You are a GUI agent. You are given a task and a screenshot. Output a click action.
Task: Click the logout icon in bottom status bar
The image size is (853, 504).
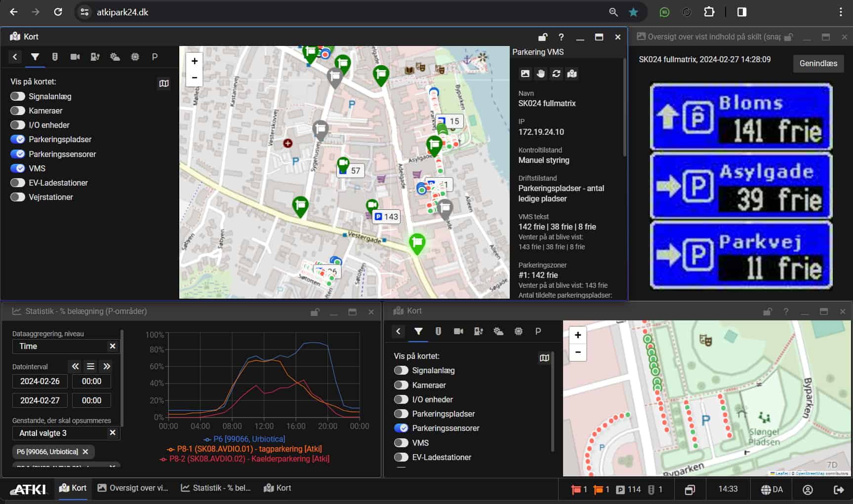pyautogui.click(x=839, y=489)
